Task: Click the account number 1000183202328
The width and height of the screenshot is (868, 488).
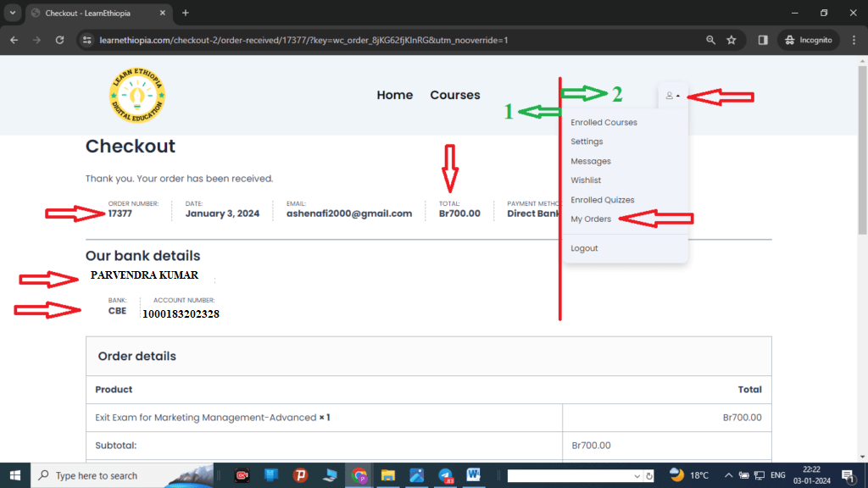Action: (181, 314)
